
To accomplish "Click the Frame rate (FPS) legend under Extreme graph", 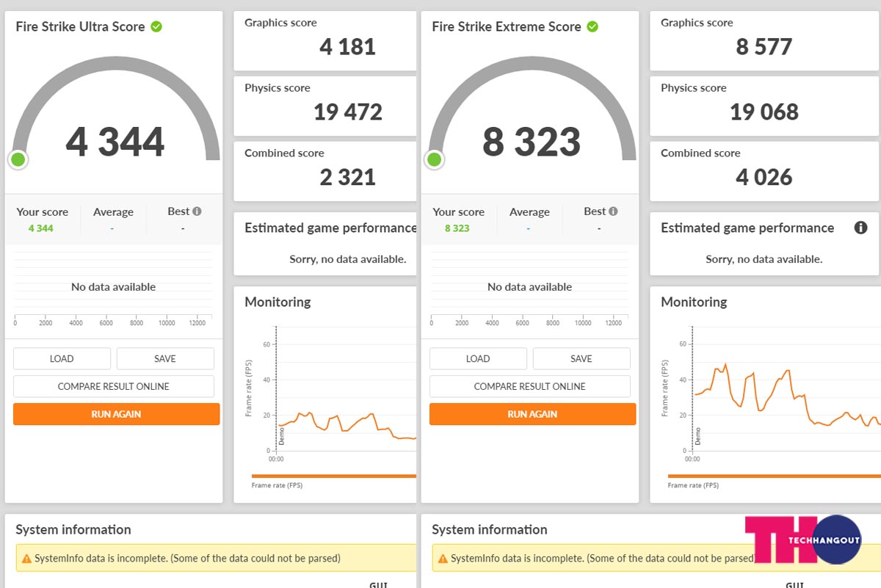I will pyautogui.click(x=693, y=485).
